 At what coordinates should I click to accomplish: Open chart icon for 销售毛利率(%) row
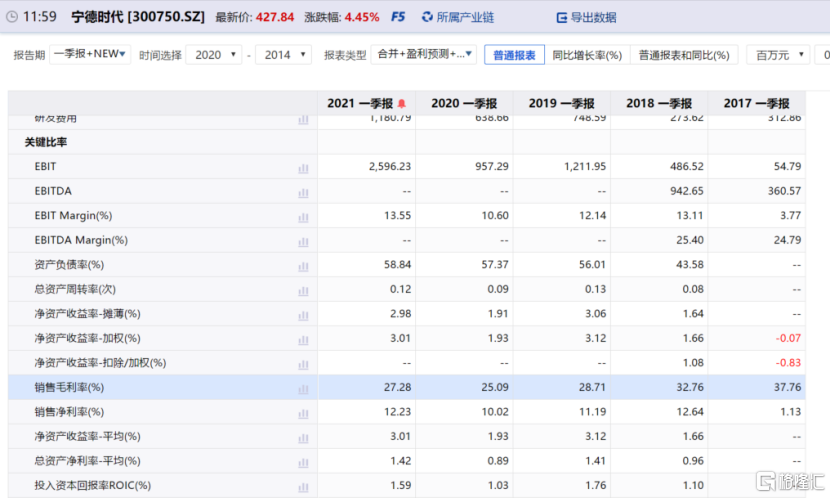303,389
